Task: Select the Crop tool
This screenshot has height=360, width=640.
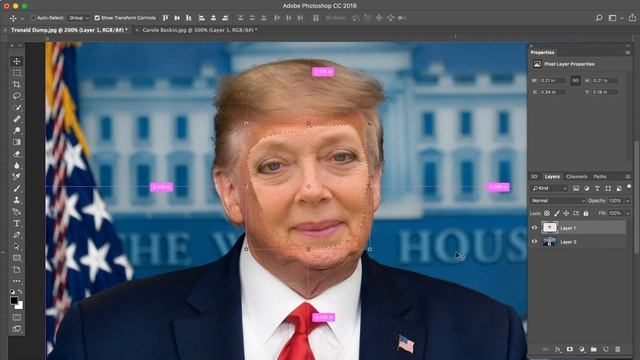Action: [17, 84]
